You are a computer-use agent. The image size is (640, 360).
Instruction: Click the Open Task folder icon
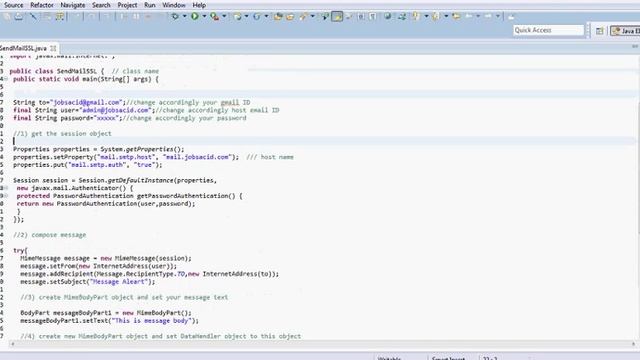pyautogui.click(x=290, y=16)
